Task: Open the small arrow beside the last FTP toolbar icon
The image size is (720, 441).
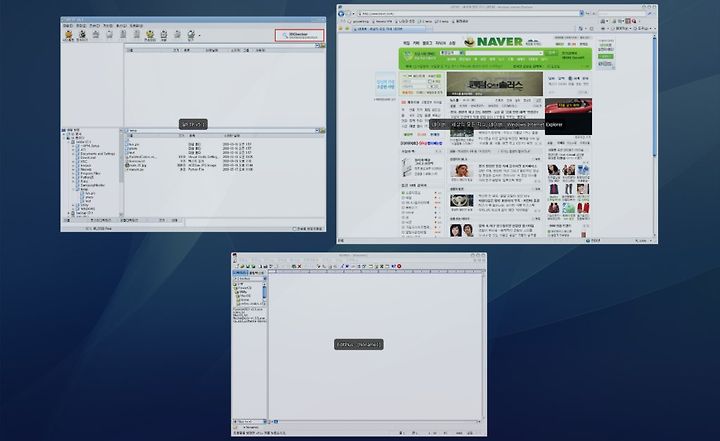Action: point(199,35)
